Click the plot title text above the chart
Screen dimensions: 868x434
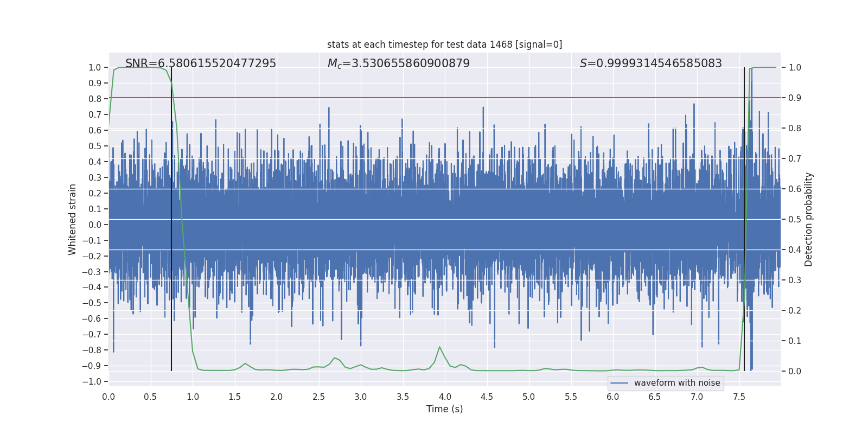(x=444, y=44)
